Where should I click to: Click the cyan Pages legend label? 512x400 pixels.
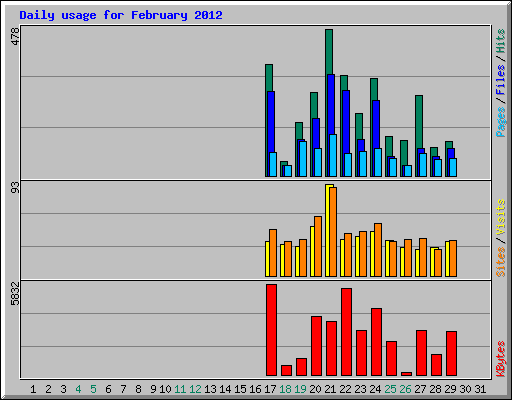pyautogui.click(x=501, y=122)
